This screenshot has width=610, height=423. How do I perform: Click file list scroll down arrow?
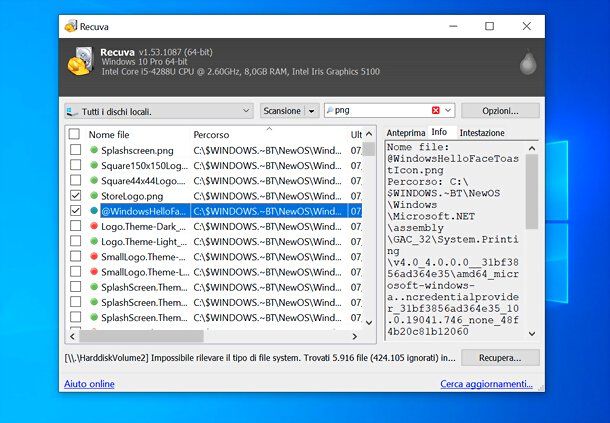point(369,323)
